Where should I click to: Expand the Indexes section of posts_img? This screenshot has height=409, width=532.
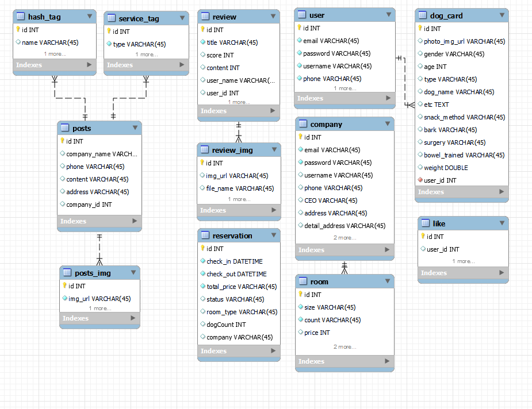pyautogui.click(x=133, y=318)
